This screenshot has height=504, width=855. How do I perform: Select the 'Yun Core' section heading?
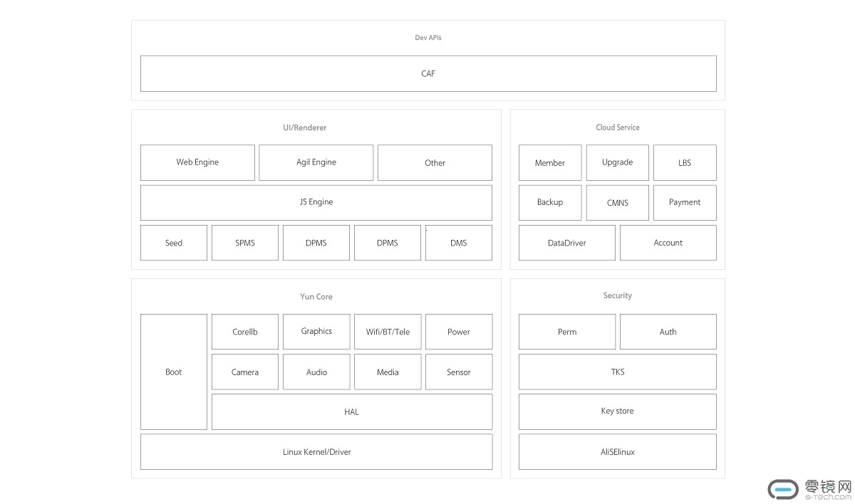[x=316, y=296]
